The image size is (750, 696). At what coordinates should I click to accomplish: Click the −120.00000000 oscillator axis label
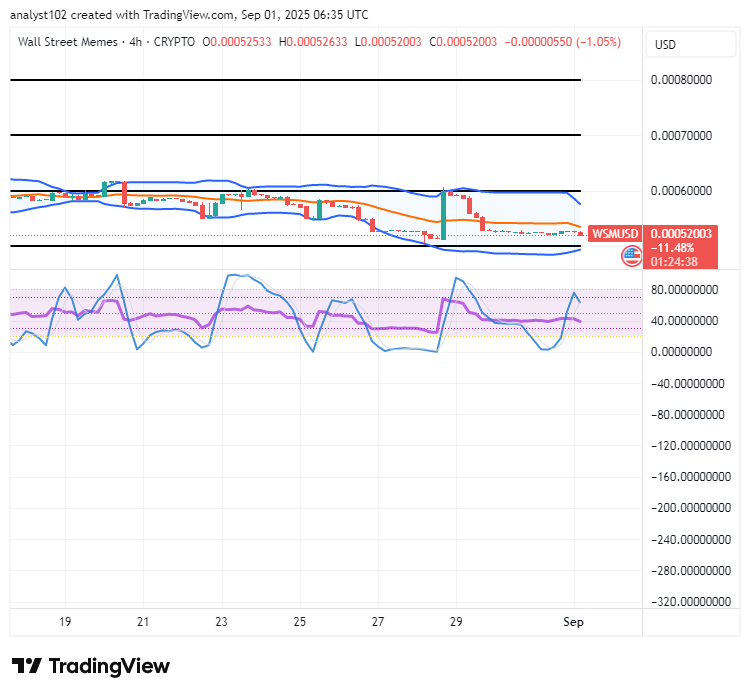[691, 445]
